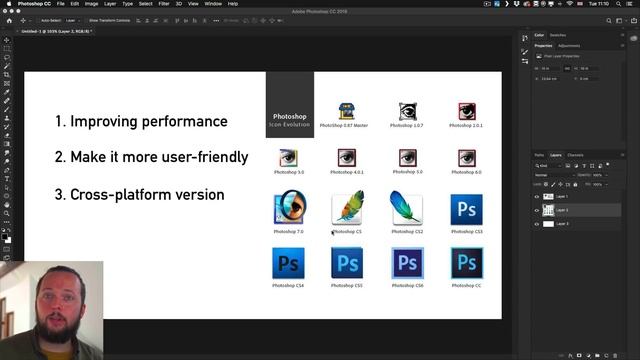Viewport: 640px width, 360px height.
Task: Select the Gradient tool
Action: [x=7, y=144]
